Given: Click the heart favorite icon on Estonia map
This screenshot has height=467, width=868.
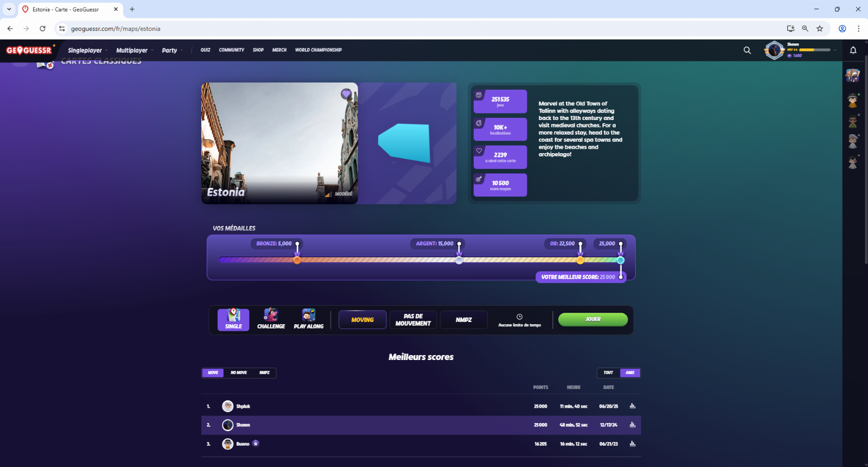Looking at the screenshot, I should [x=346, y=94].
